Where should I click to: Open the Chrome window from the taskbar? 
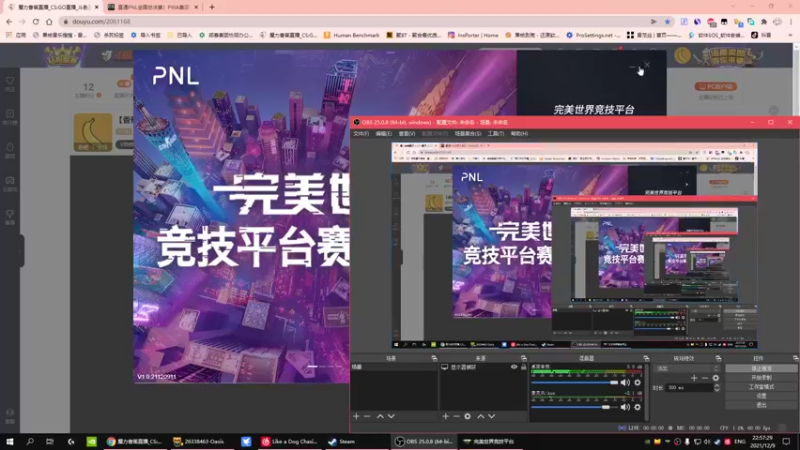135,441
